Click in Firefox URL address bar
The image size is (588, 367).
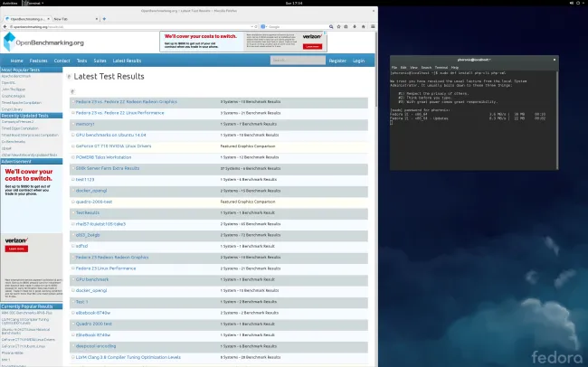(129, 26)
